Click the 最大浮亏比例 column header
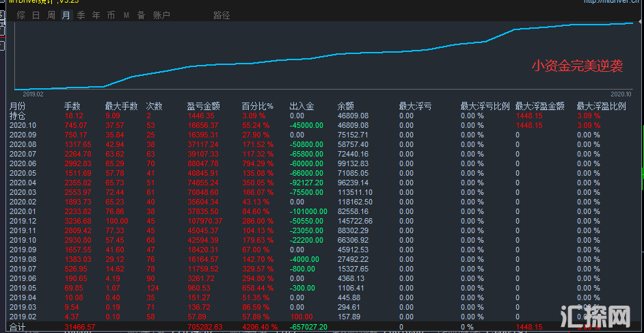This screenshot has height=333, width=644. (x=485, y=107)
